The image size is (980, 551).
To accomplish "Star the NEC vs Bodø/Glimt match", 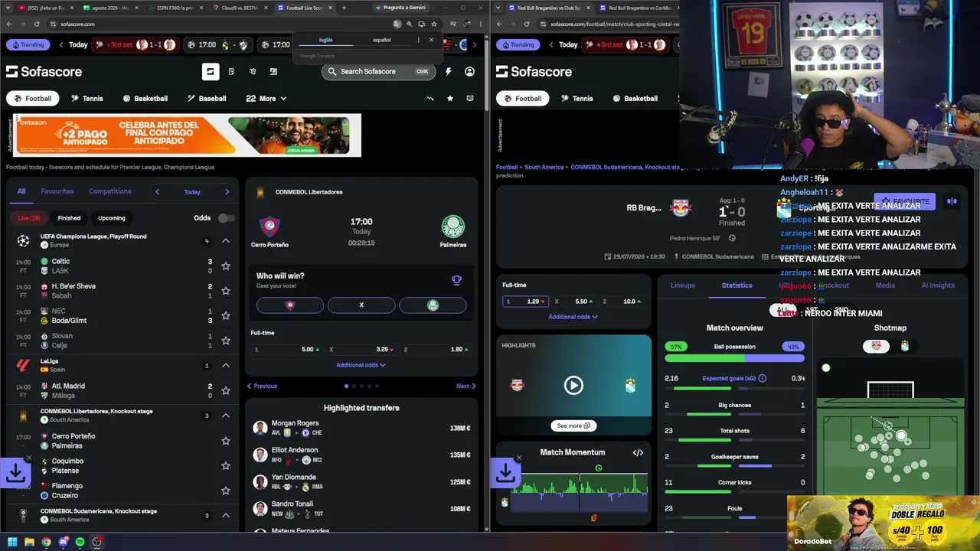I will 225,315.
